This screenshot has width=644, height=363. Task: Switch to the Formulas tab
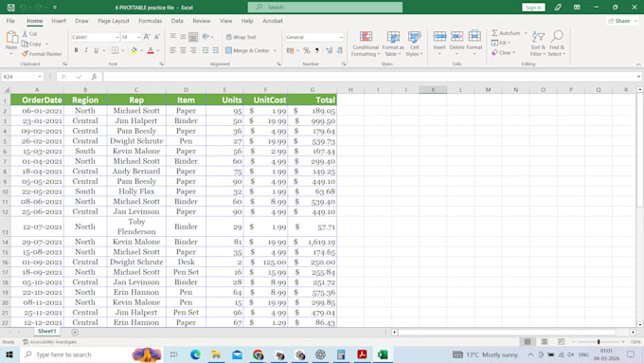tap(150, 21)
